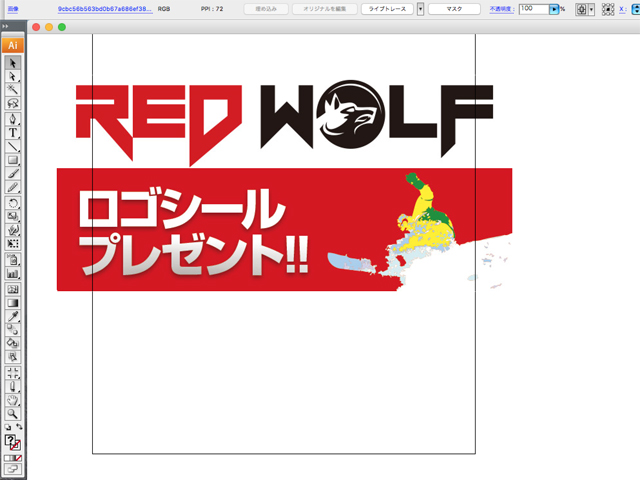Click the ライブトレース button
640x480 pixels.
click(387, 9)
